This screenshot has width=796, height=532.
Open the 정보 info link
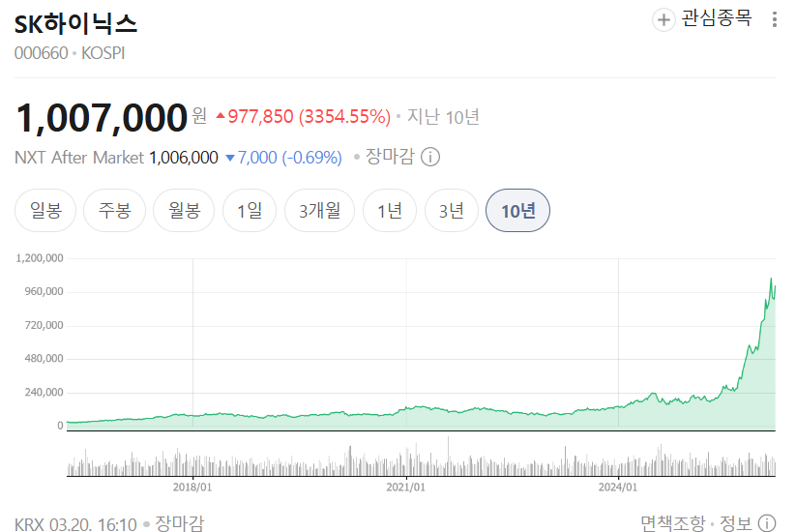point(736,523)
